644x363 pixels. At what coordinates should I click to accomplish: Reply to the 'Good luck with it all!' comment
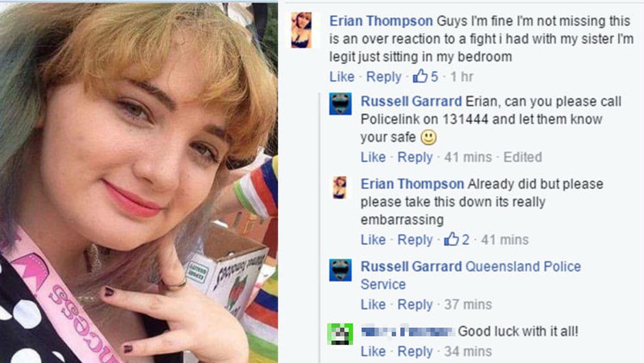click(x=415, y=352)
